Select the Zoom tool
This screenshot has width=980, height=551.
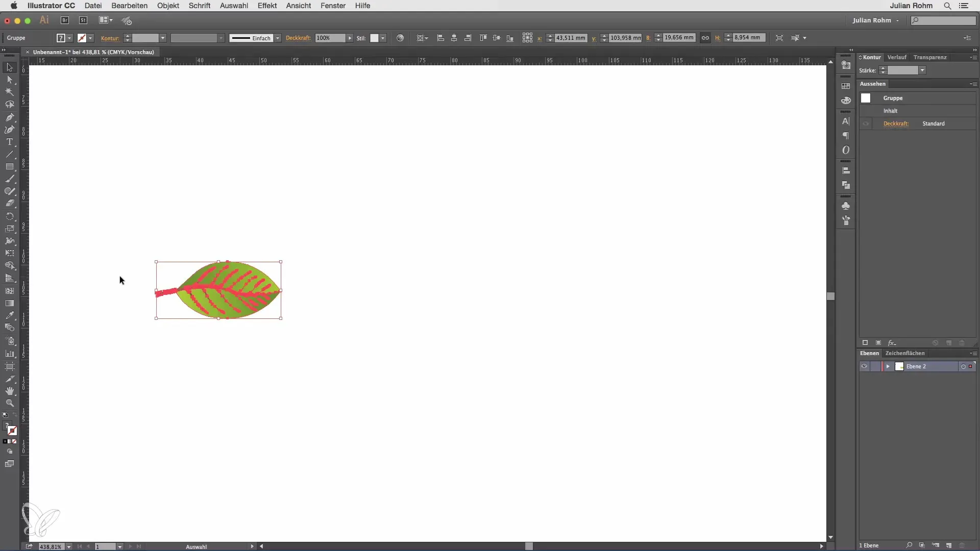(10, 403)
